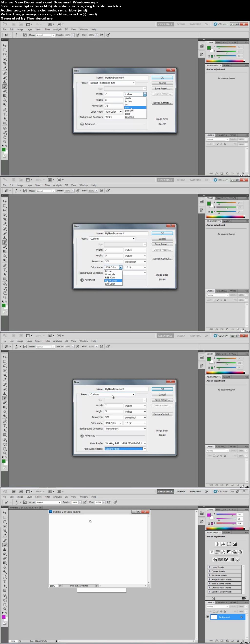Viewport: 250px width, 644px height.
Task: Toggle lock all in Background layer's panel
Action: (x=225, y=612)
